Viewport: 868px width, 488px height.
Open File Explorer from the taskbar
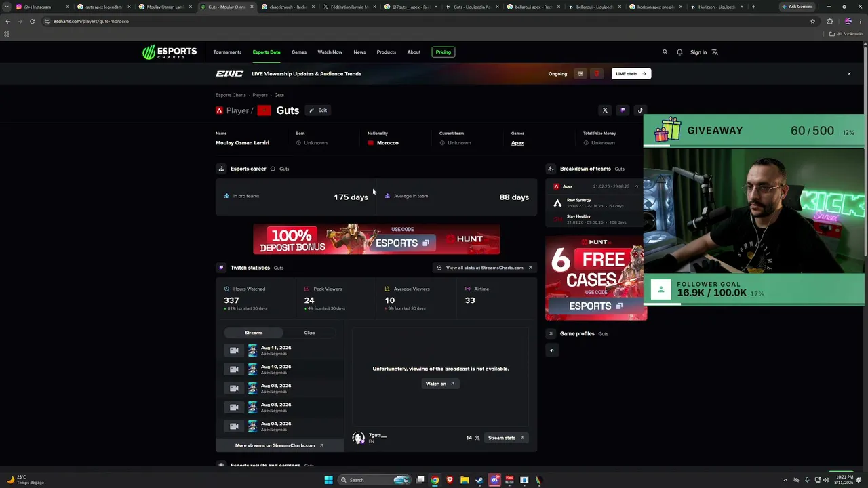tap(465, 480)
